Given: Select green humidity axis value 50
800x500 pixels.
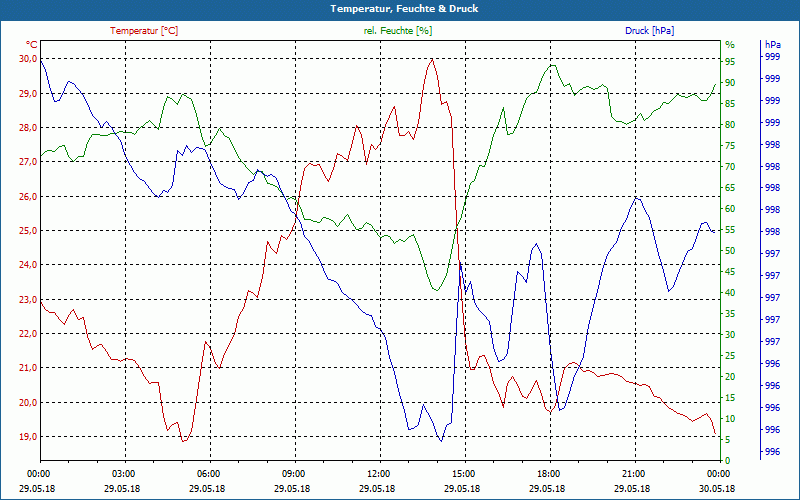Looking at the screenshot, I should tap(730, 251).
